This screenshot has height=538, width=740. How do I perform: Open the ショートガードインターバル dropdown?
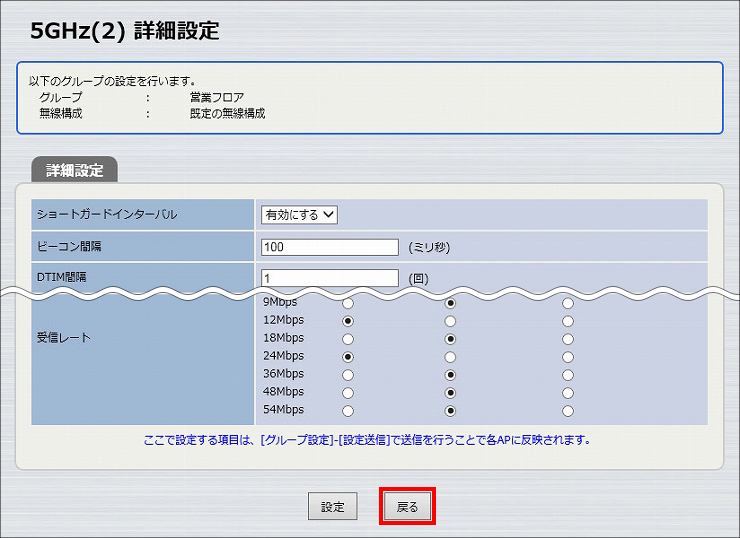(299, 215)
